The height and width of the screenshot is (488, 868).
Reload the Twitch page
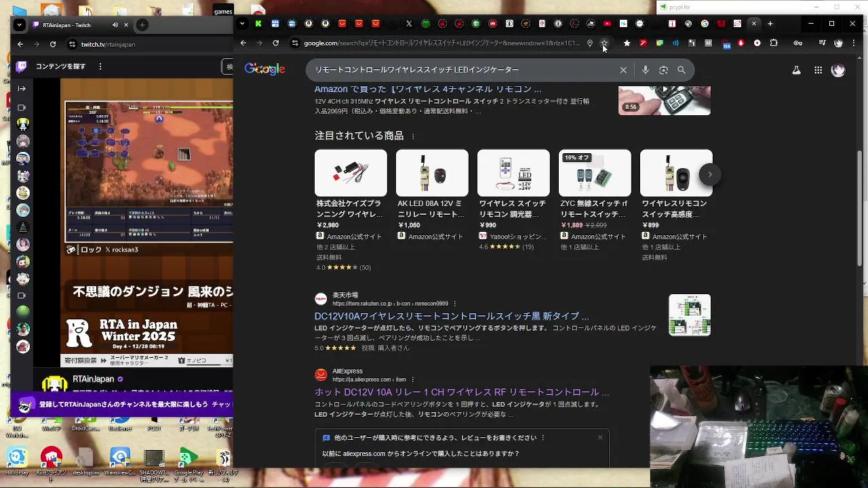coord(53,45)
